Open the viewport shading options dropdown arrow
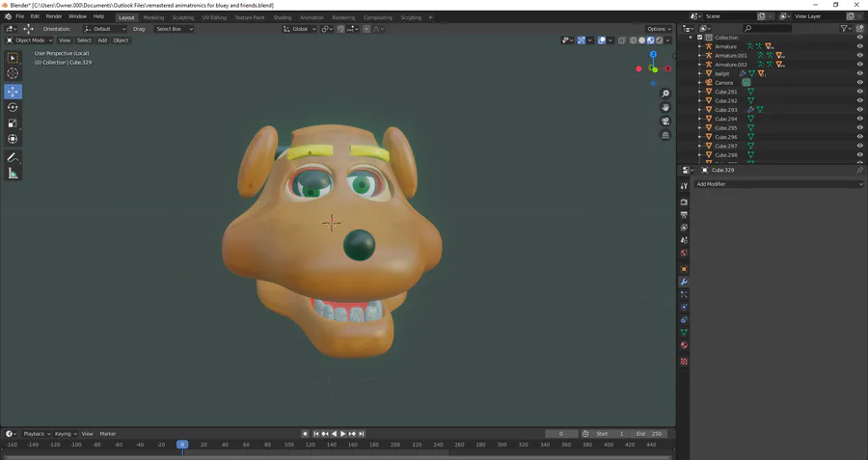Viewport: 868px width, 460px height. (668, 41)
